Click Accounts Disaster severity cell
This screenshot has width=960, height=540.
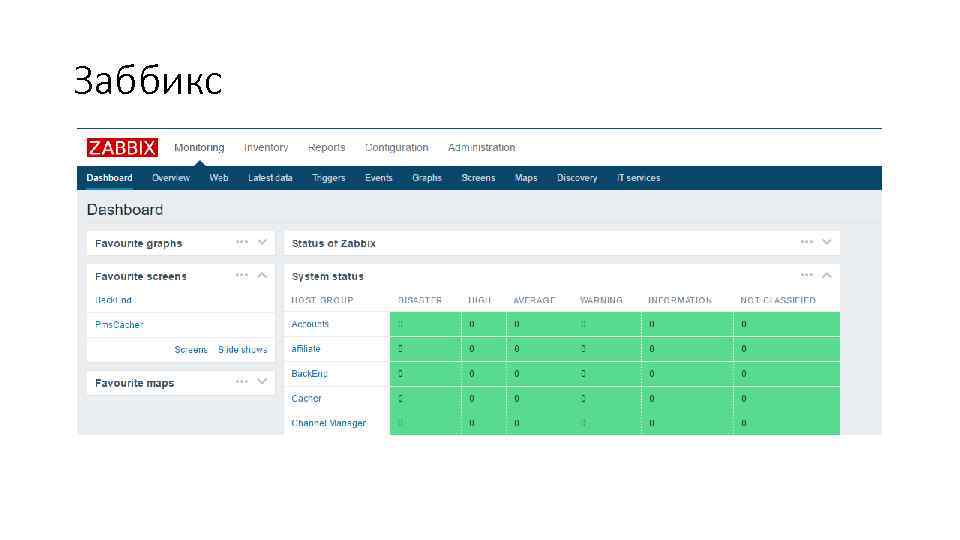(426, 324)
